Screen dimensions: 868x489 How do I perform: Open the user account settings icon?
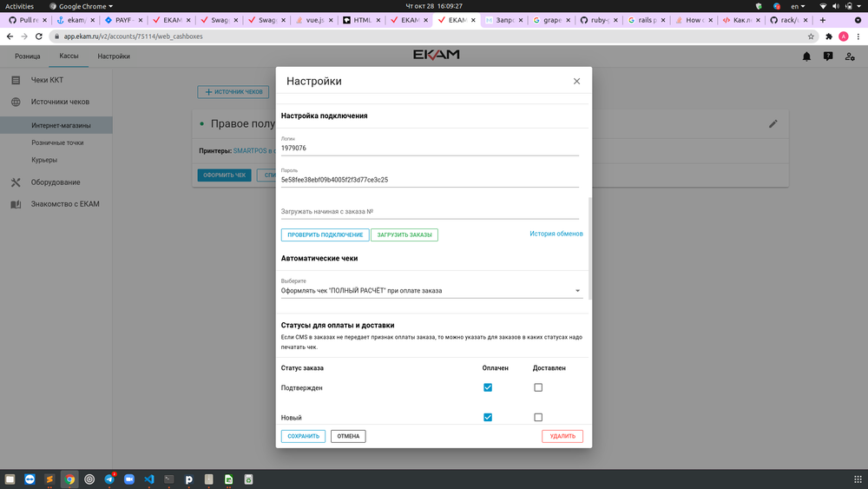tap(849, 56)
